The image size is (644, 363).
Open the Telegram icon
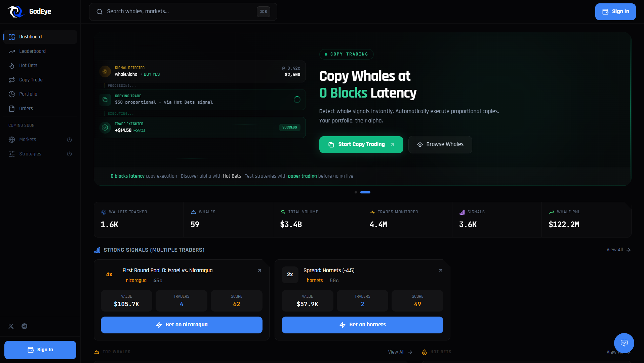(x=24, y=326)
